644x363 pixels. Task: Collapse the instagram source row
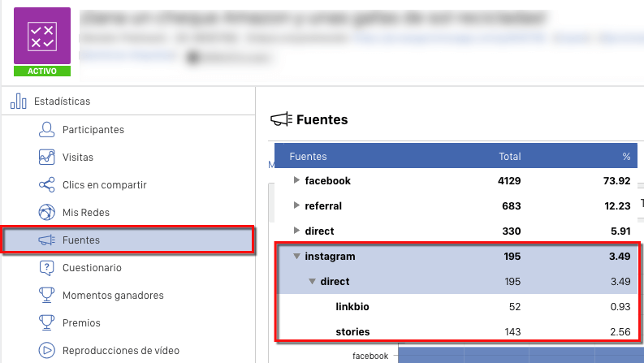[x=296, y=257]
